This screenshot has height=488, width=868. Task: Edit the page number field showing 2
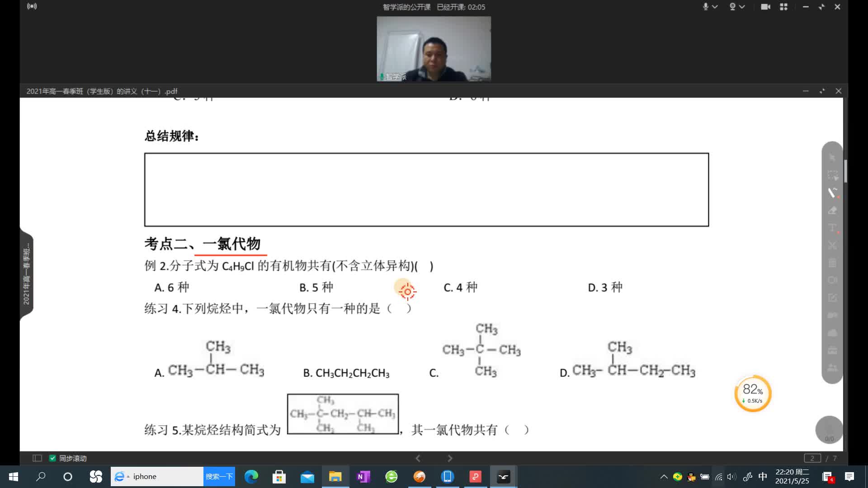pyautogui.click(x=812, y=458)
